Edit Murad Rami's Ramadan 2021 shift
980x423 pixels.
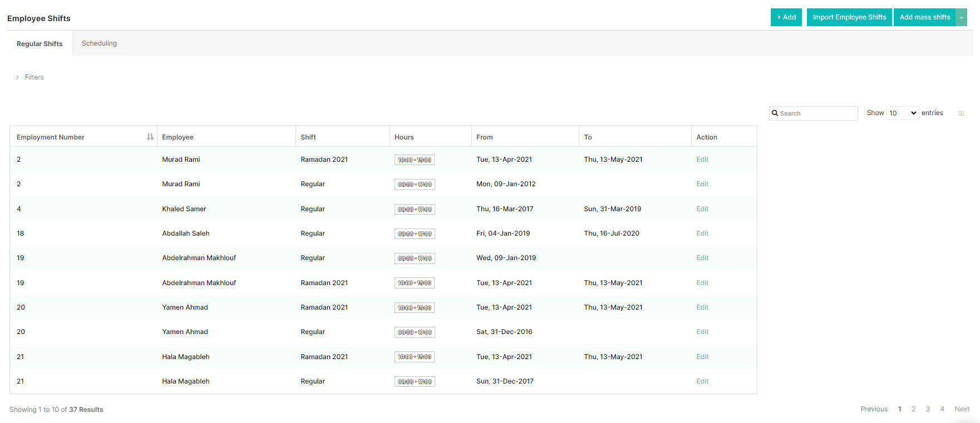point(702,160)
